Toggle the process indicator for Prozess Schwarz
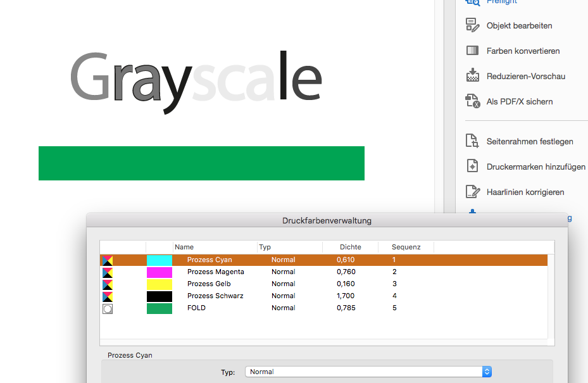The height and width of the screenshot is (383, 588). 107,296
